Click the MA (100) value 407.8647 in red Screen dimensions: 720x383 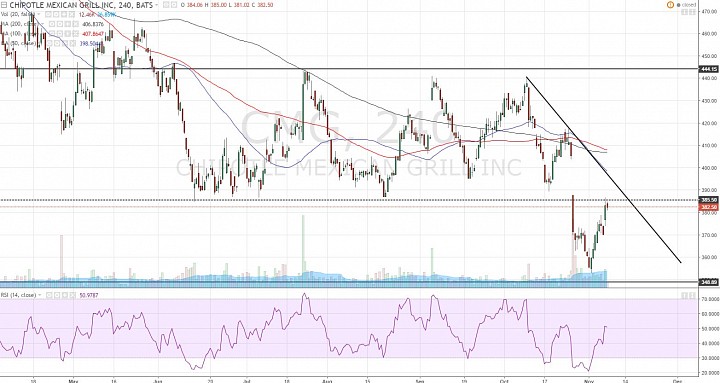tap(93, 34)
